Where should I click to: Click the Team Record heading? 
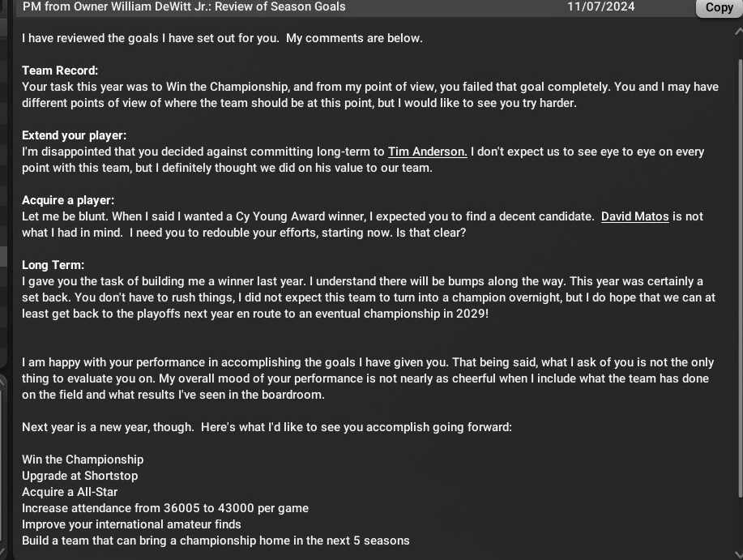pos(60,71)
